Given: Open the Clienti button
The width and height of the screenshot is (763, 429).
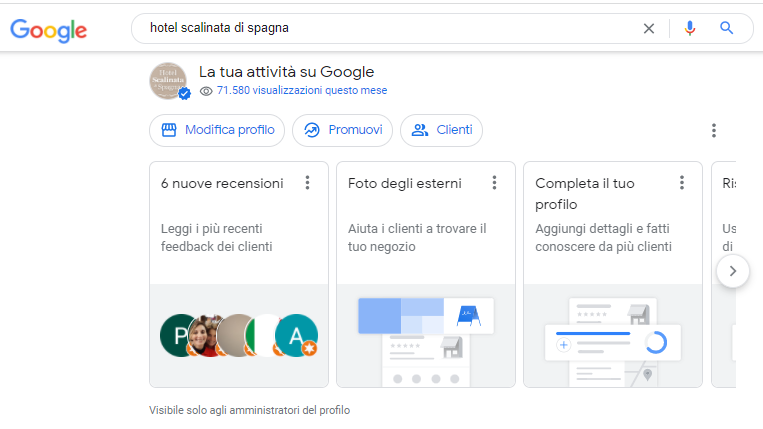Looking at the screenshot, I should coord(441,130).
